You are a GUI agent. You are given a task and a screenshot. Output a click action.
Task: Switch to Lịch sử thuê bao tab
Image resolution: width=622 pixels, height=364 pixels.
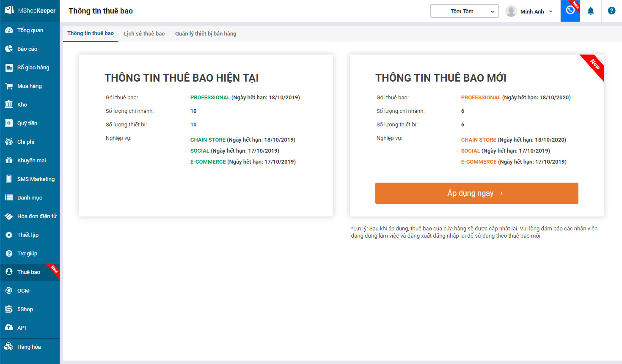[x=144, y=34]
